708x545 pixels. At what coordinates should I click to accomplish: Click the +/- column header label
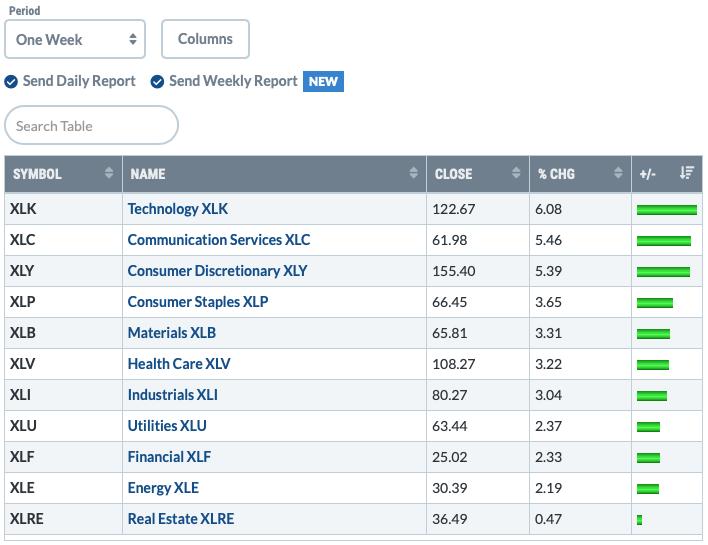(x=647, y=174)
